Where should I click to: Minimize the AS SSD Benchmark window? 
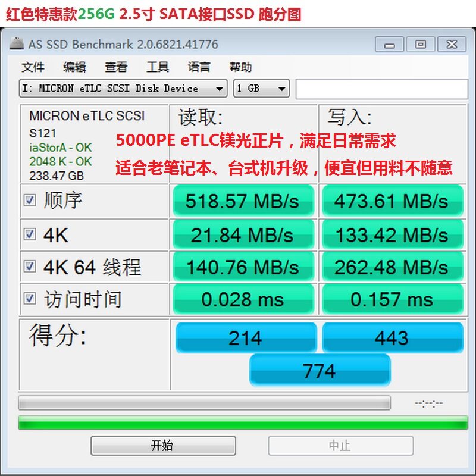tap(389, 45)
